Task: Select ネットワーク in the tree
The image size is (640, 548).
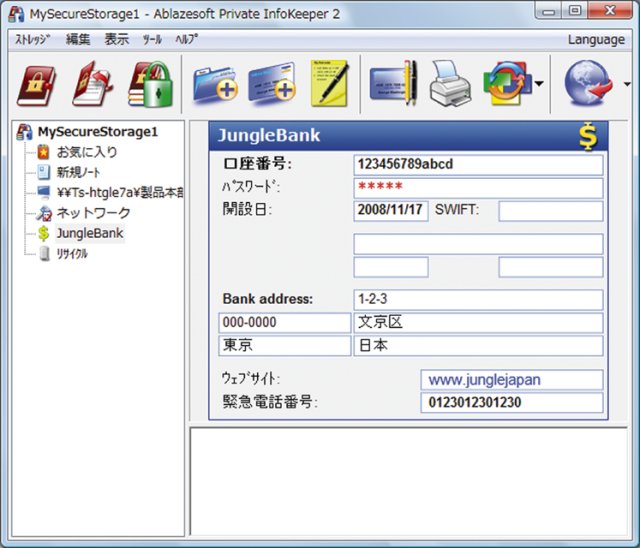Action: click(x=93, y=213)
